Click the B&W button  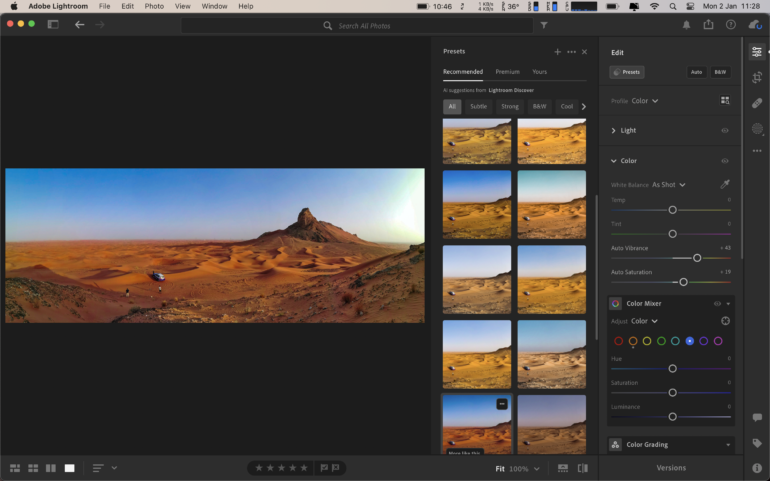(721, 72)
